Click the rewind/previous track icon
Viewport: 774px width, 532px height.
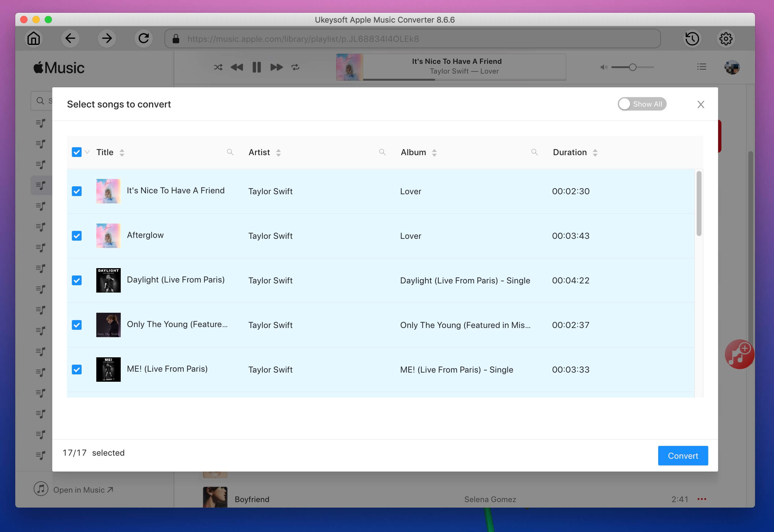click(x=236, y=67)
